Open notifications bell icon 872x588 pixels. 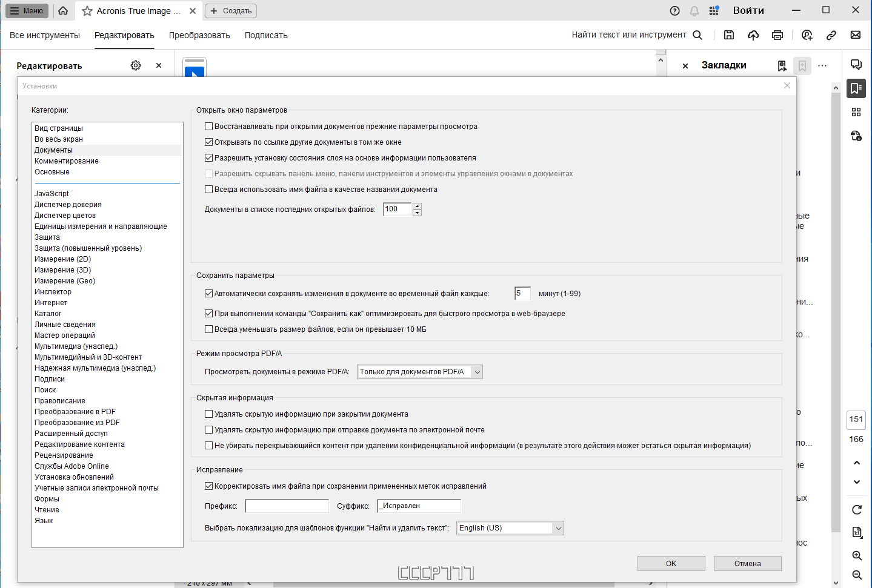click(x=694, y=11)
